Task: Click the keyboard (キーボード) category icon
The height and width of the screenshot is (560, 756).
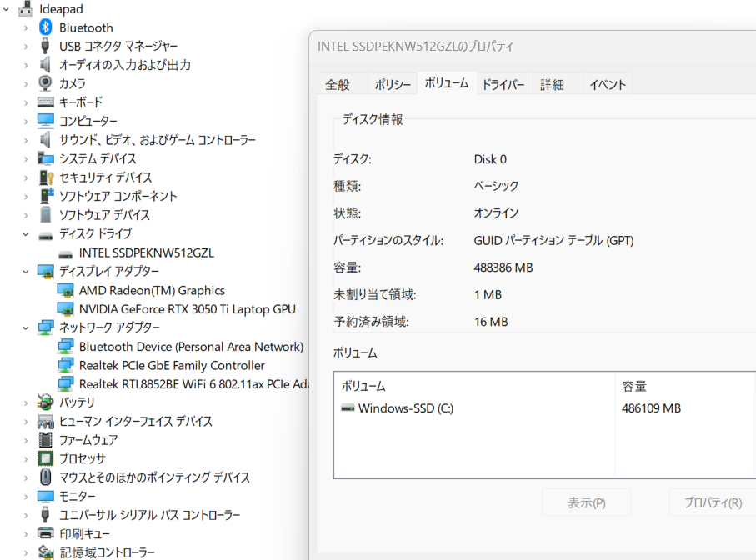Action: (x=46, y=102)
